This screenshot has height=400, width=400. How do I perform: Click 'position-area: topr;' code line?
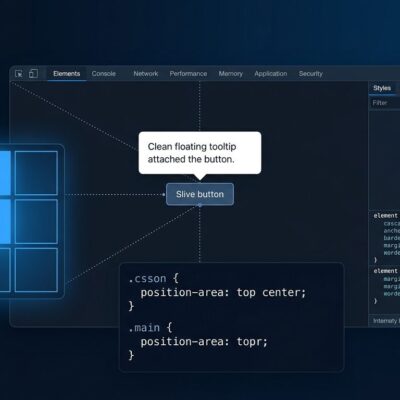click(x=204, y=342)
